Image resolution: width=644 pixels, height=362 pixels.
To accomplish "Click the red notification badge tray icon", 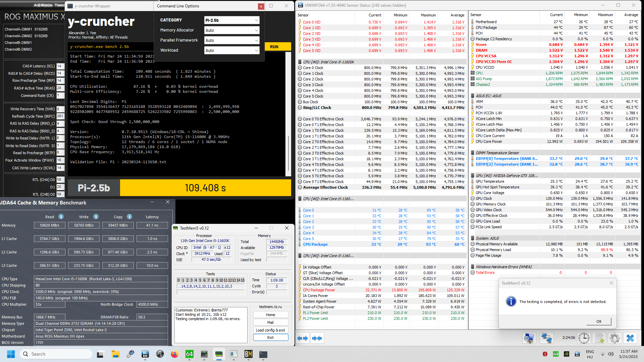I will 545,354.
